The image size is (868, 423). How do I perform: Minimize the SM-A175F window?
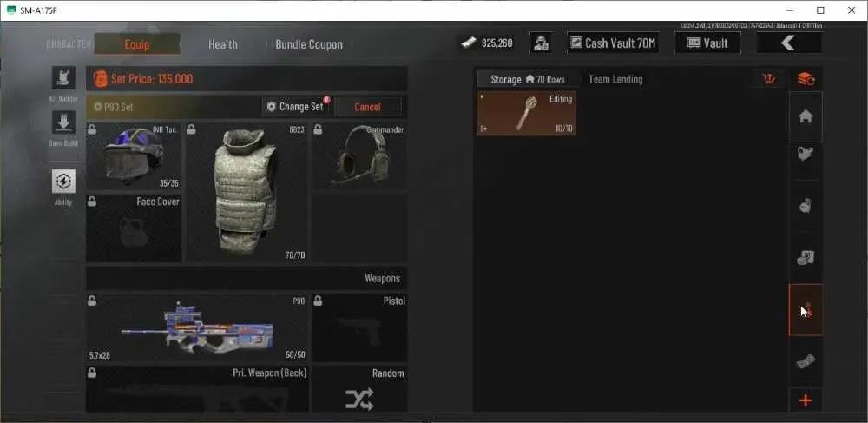[790, 10]
